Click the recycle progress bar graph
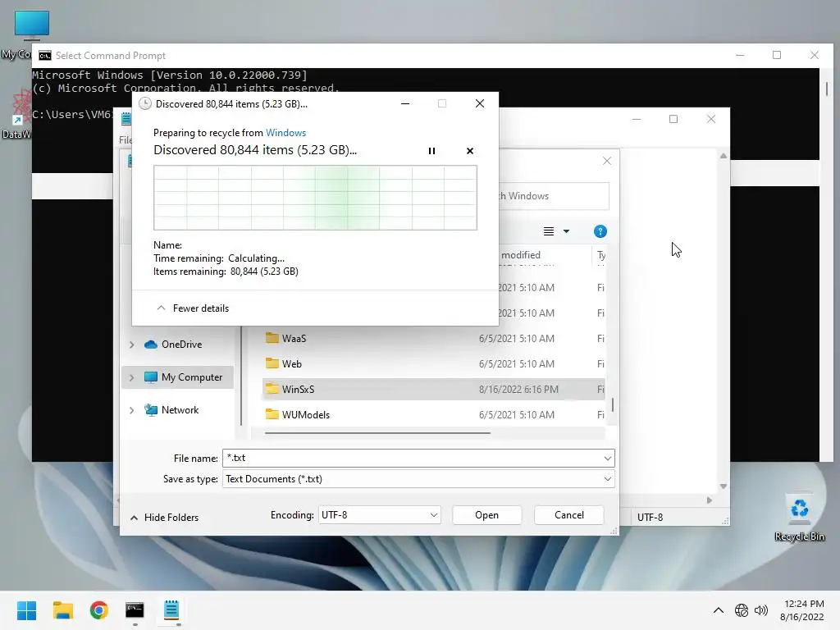This screenshot has height=630, width=840. (315, 198)
